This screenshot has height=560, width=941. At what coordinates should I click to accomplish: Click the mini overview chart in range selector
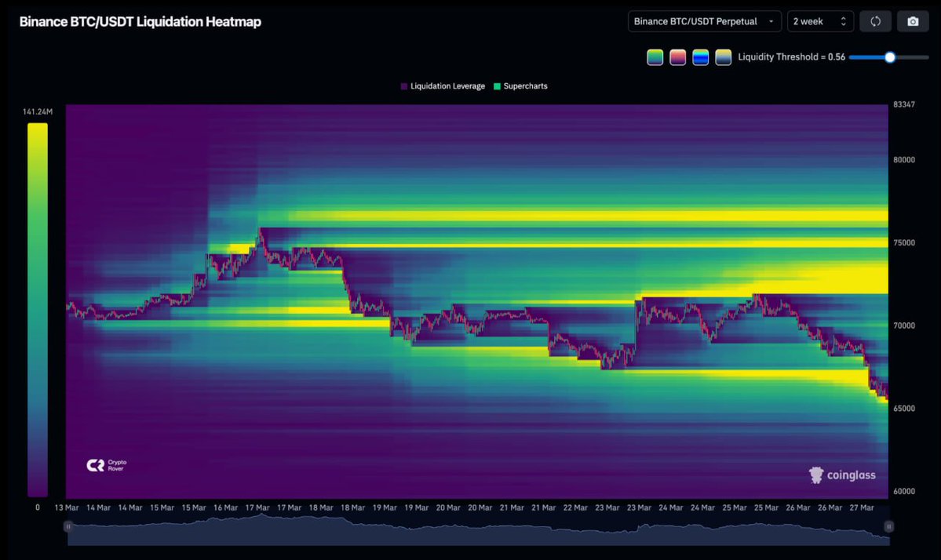(x=478, y=530)
